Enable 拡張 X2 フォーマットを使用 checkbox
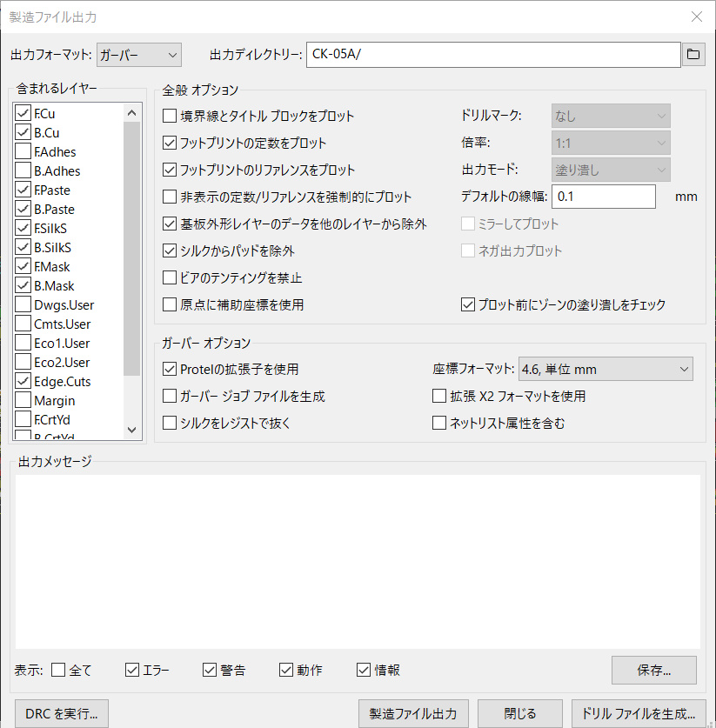The width and height of the screenshot is (716, 728). click(x=439, y=396)
